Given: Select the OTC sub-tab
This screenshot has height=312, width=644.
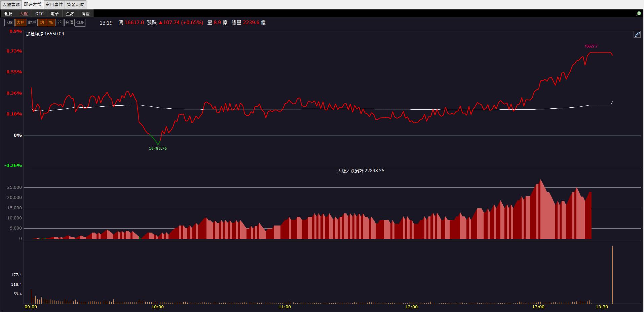Looking at the screenshot, I should pos(39,14).
